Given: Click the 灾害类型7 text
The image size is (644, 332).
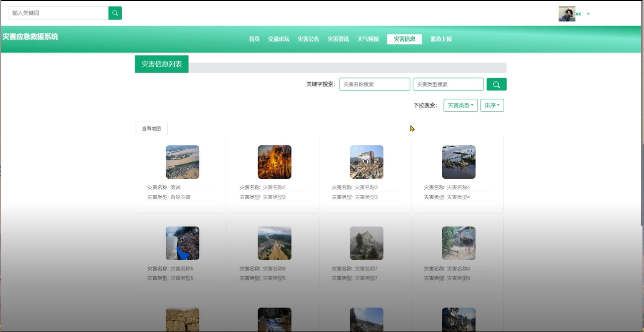Looking at the screenshot, I should pos(366,278).
